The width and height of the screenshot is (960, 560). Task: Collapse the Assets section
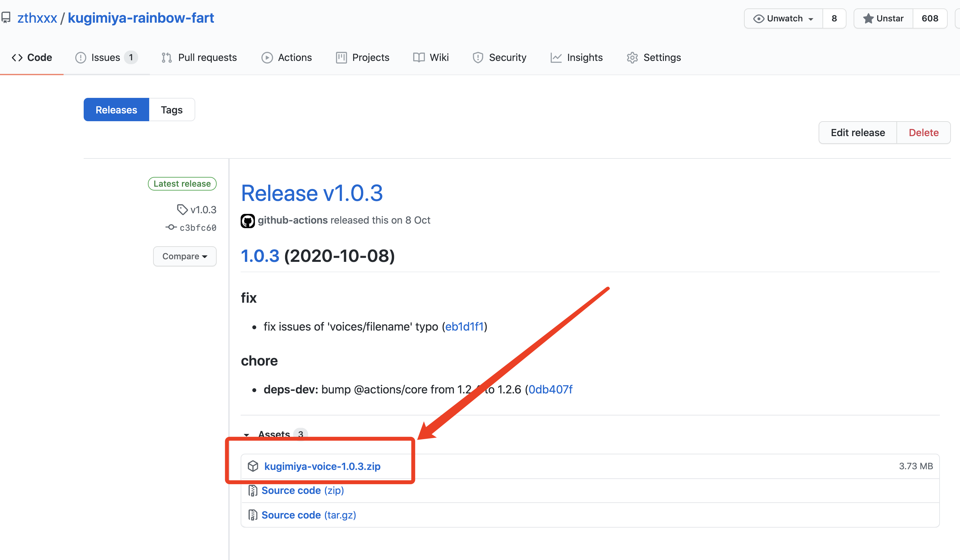tap(247, 435)
